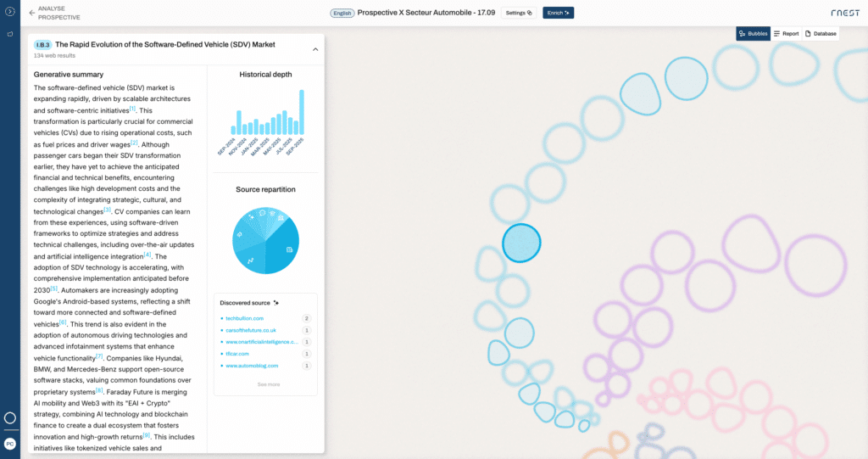This screenshot has width=868, height=459.
Task: Change language via English badge
Action: (342, 13)
